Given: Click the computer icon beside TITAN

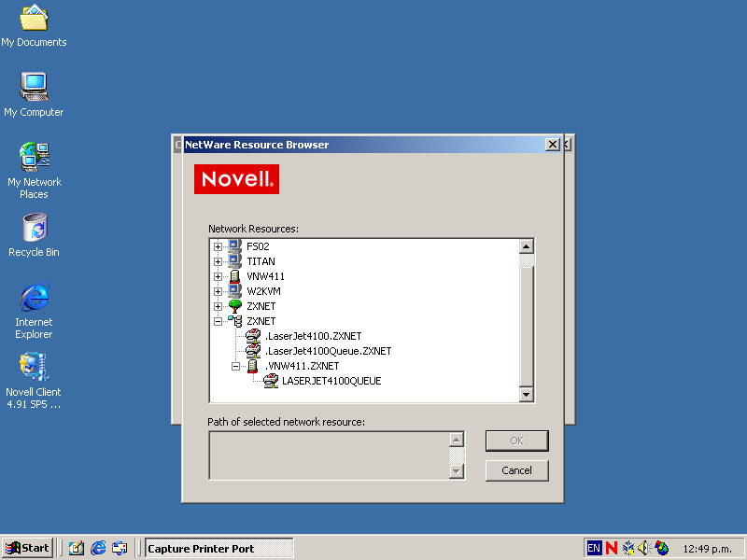Looking at the screenshot, I should [x=234, y=261].
